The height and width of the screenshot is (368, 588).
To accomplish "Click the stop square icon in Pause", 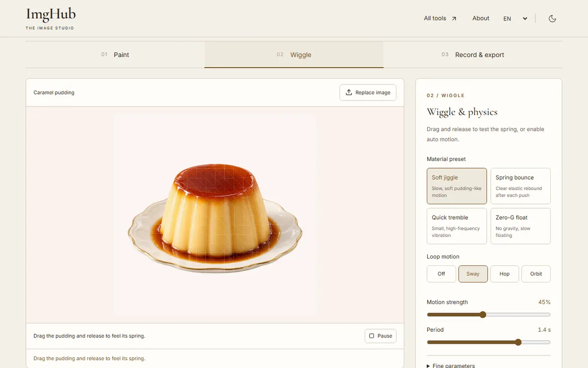I will point(371,336).
